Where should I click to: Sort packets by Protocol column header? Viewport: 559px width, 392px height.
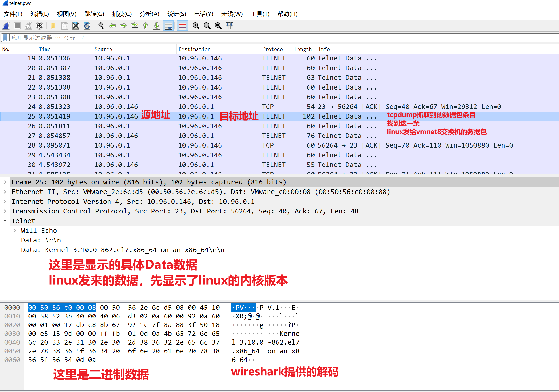pos(273,49)
